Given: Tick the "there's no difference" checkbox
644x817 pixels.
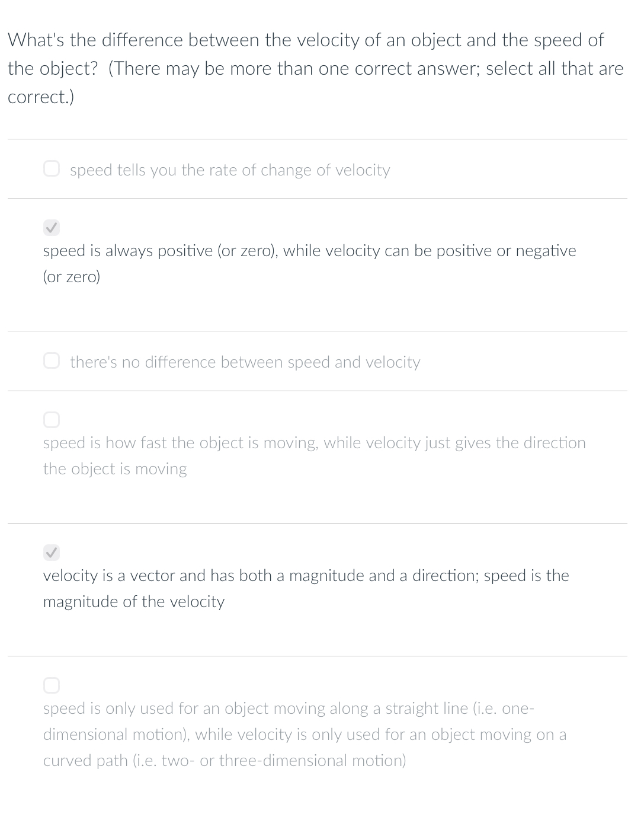Looking at the screenshot, I should tap(52, 360).
